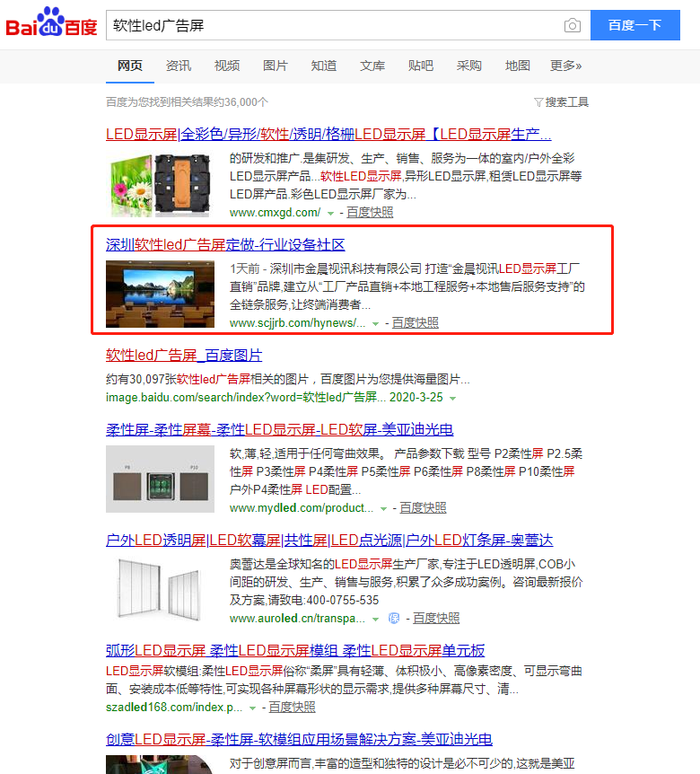Open 百度快照 for the szadled168.com result
The height and width of the screenshot is (774, 700).
click(292, 708)
